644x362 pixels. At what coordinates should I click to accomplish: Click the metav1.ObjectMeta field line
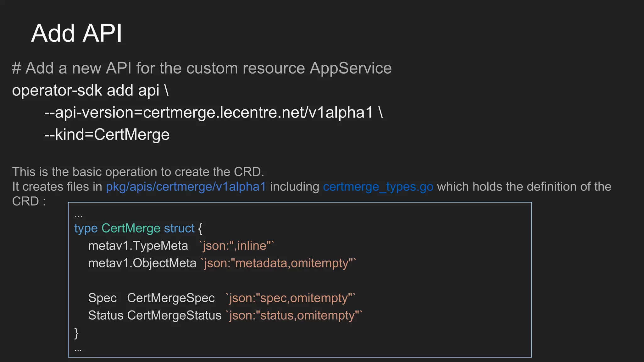tap(222, 263)
